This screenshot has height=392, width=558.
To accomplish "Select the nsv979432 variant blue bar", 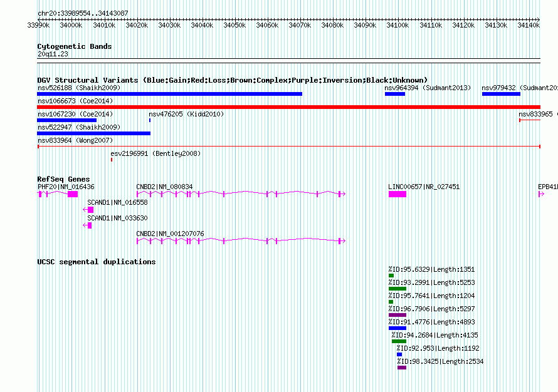I will point(501,94).
